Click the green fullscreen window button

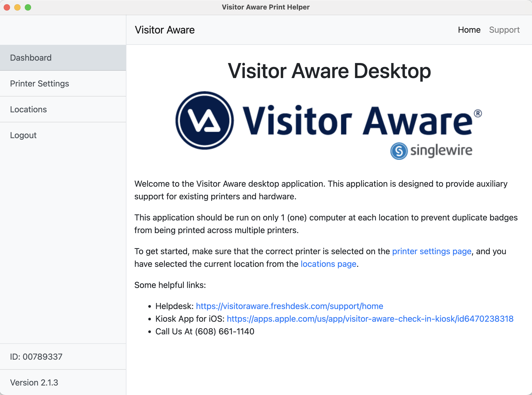pyautogui.click(x=28, y=7)
